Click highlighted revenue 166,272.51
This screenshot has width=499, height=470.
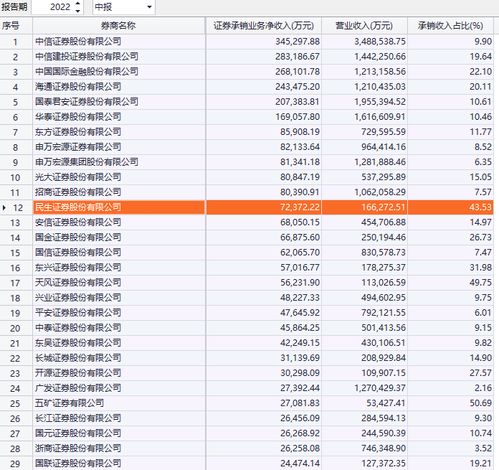click(383, 207)
